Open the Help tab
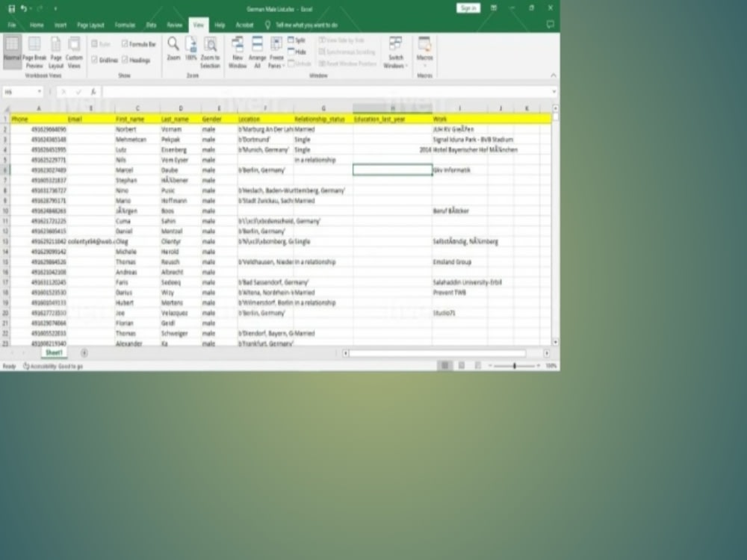This screenshot has height=560, width=747. (x=220, y=25)
